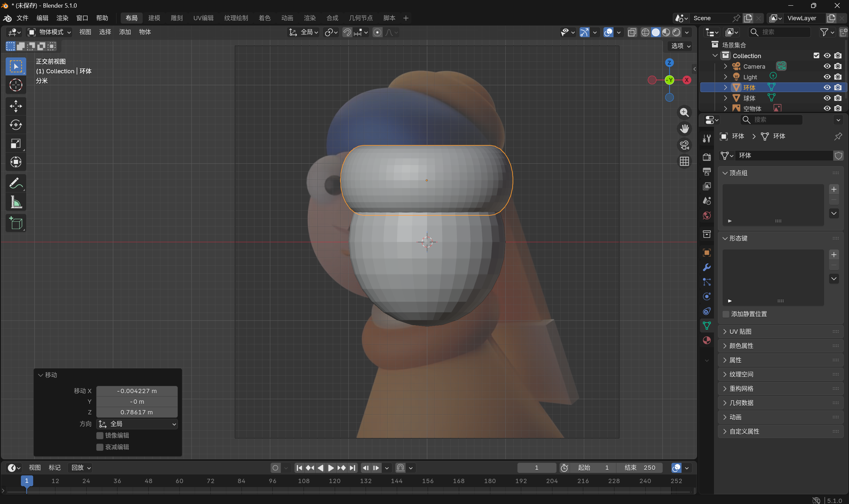Hide the Camera object in outliner
849x504 pixels.
(827, 66)
